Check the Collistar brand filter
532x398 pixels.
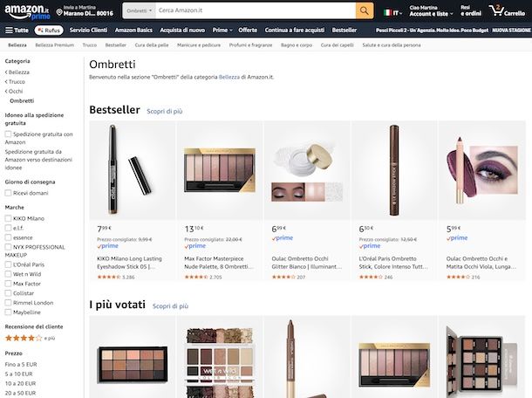[x=8, y=293]
